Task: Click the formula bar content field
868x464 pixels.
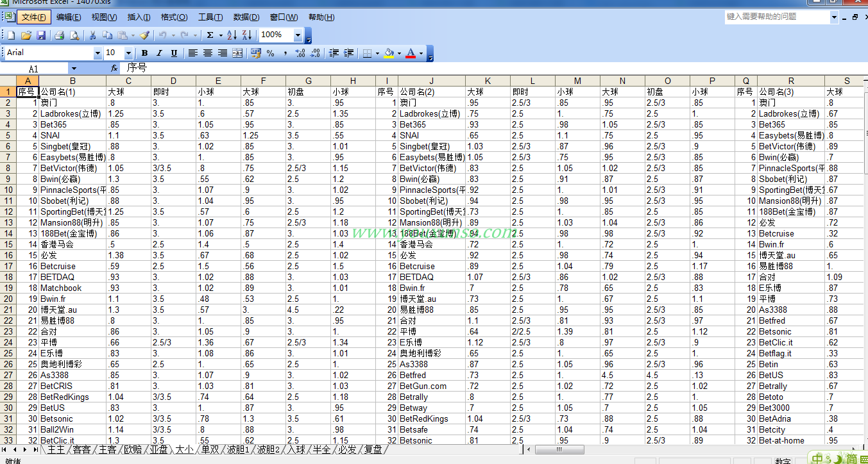Action: 494,68
